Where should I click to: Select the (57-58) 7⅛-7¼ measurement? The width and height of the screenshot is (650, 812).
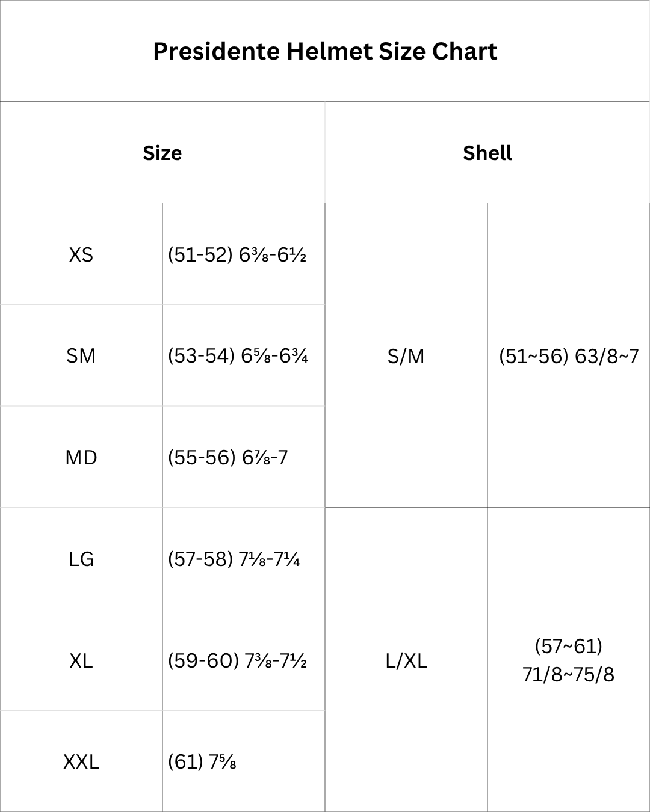(234, 559)
